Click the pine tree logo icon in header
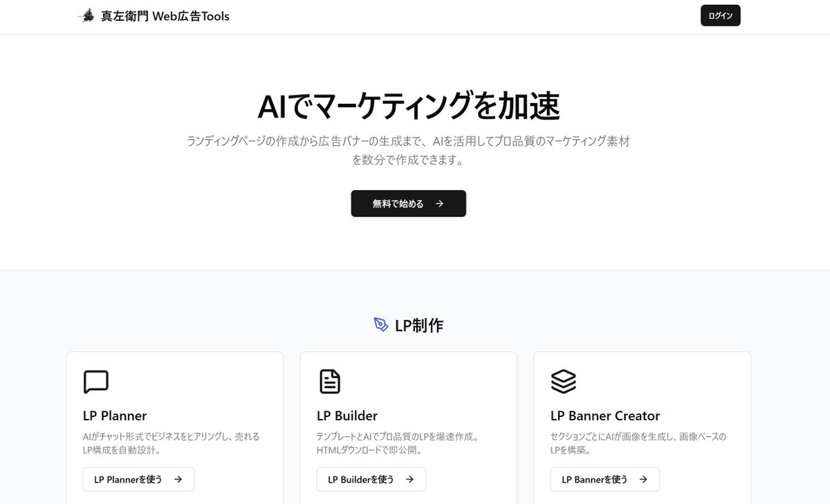 (x=87, y=15)
